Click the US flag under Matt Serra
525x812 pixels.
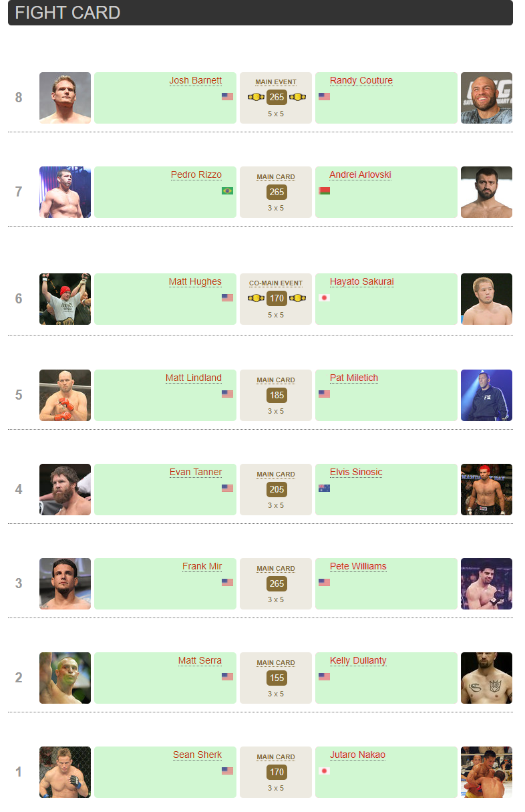pos(227,676)
